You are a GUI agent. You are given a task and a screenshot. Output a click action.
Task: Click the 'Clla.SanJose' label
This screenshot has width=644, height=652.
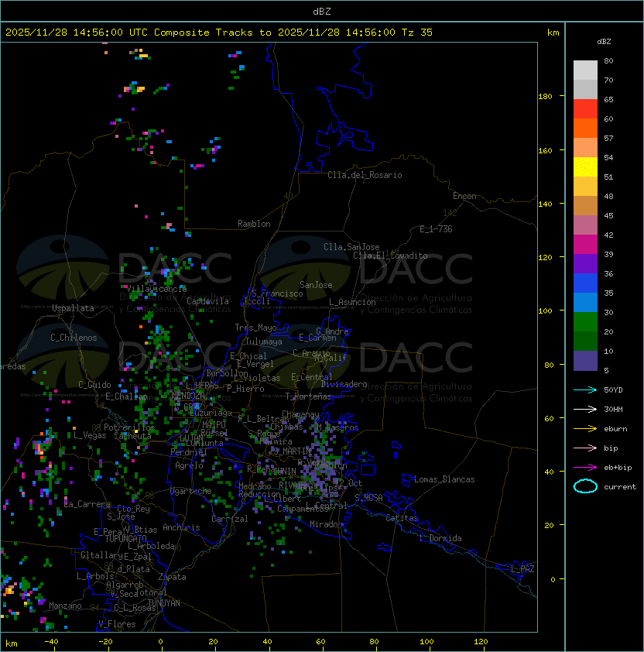point(351,247)
